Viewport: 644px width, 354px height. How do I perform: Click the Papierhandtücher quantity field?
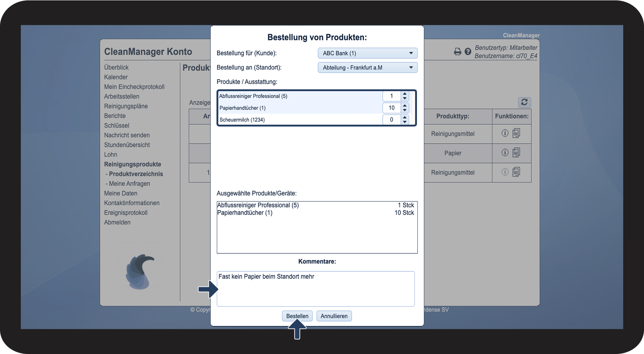[392, 108]
